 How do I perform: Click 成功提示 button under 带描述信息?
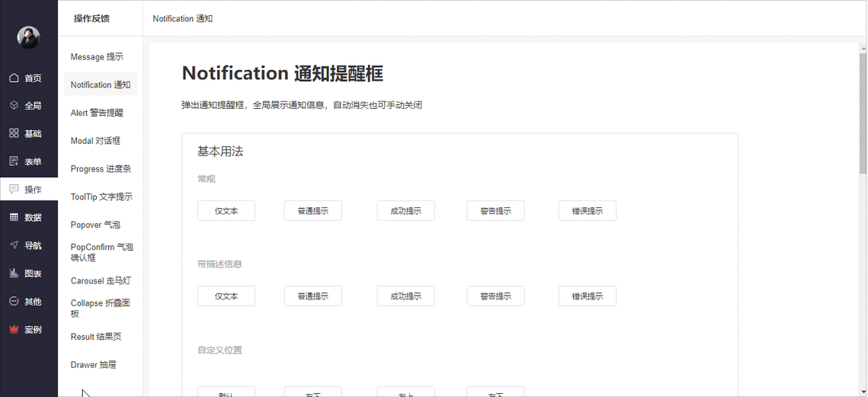pyautogui.click(x=405, y=296)
